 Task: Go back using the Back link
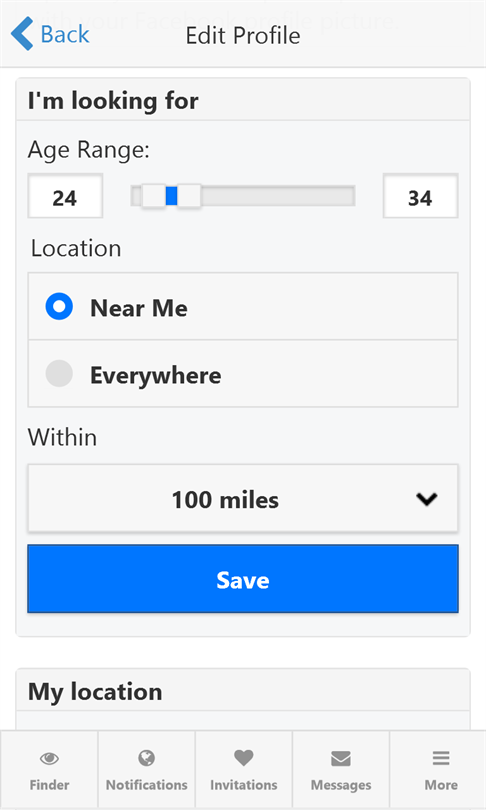point(65,34)
